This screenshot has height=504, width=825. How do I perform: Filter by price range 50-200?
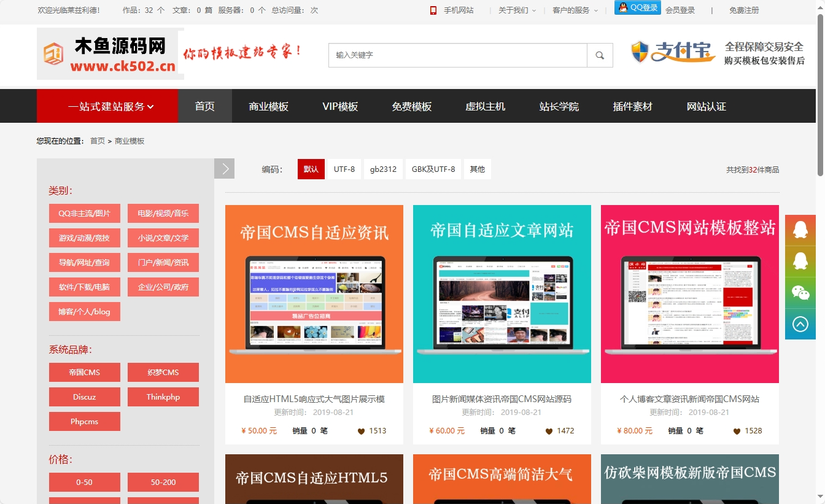(163, 483)
